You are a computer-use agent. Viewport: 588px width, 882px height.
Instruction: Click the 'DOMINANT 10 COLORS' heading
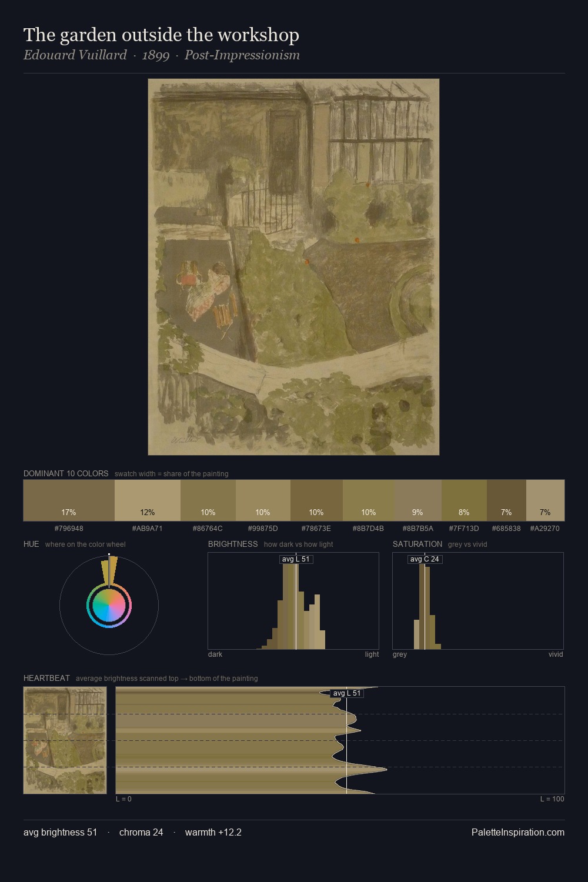[x=66, y=473]
